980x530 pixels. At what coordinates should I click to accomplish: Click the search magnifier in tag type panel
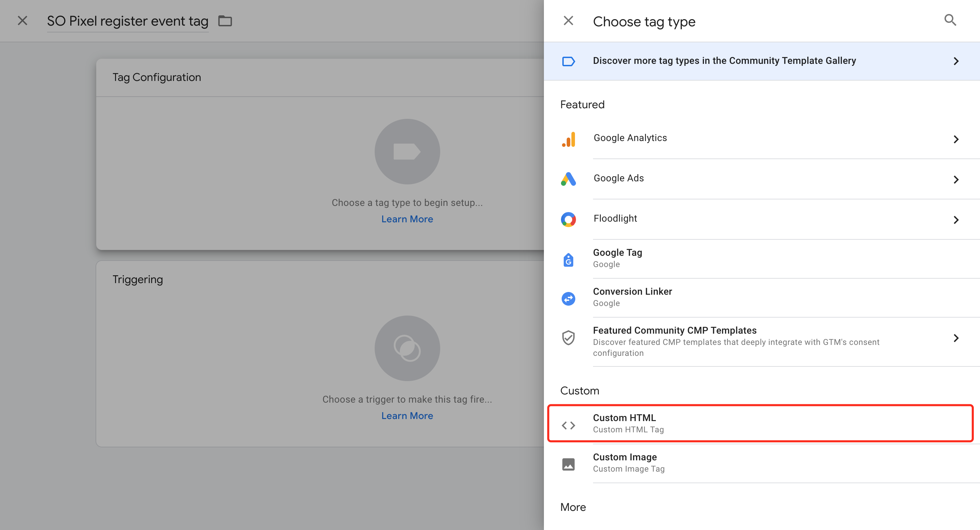(950, 20)
